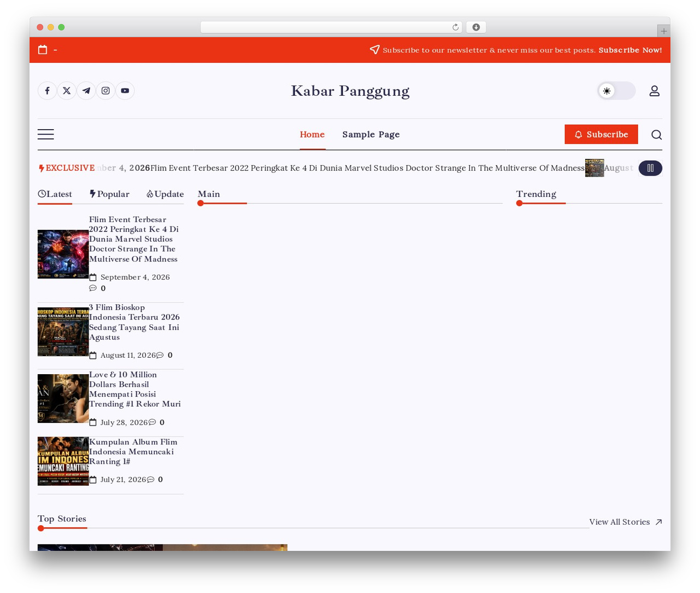Click the upper-right arrow beside View All Stories
The height and width of the screenshot is (593, 700).
tap(658, 522)
